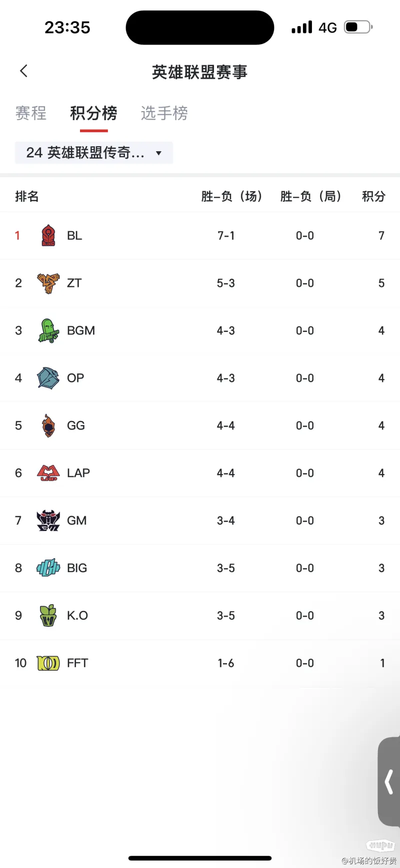Select the GM team logo
The width and height of the screenshot is (400, 868).
point(48,521)
